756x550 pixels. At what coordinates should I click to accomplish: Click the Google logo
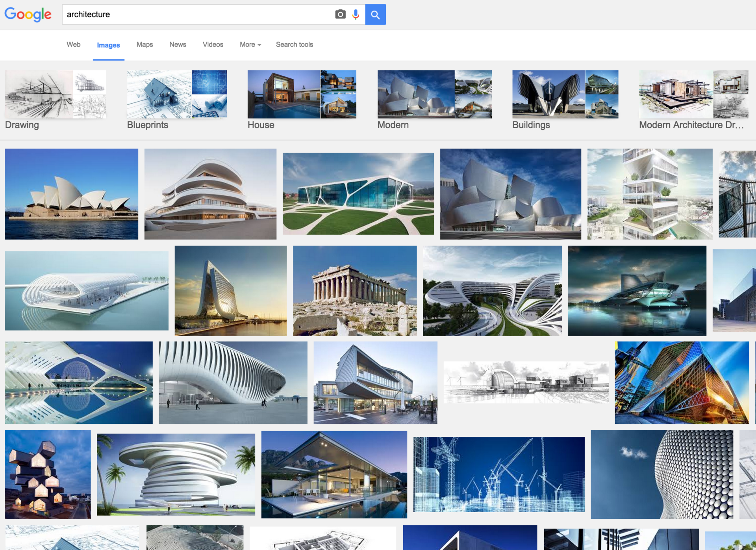click(x=28, y=15)
